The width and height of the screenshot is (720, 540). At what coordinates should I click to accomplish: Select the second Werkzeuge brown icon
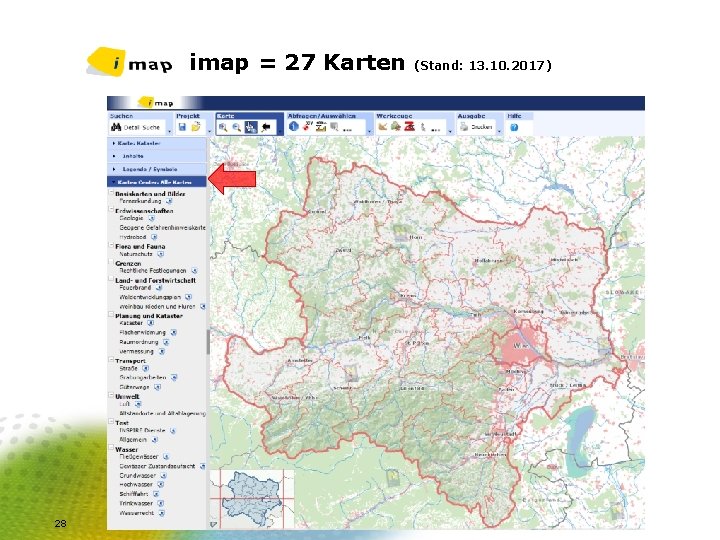point(396,126)
